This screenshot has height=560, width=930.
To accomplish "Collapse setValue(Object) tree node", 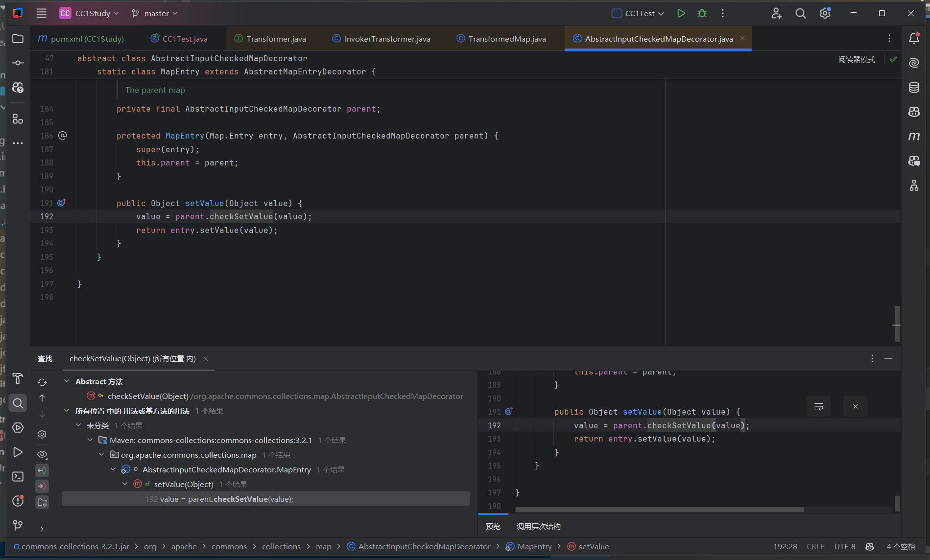I will 125,484.
